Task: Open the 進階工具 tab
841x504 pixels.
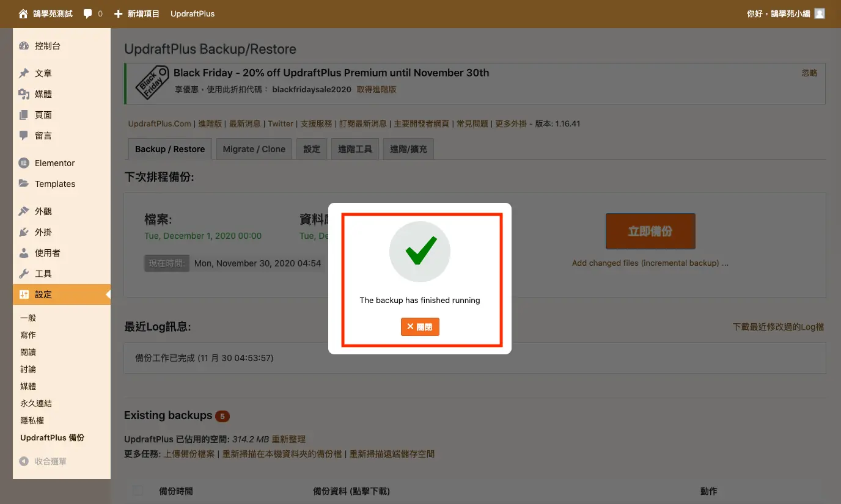Action: click(x=355, y=149)
